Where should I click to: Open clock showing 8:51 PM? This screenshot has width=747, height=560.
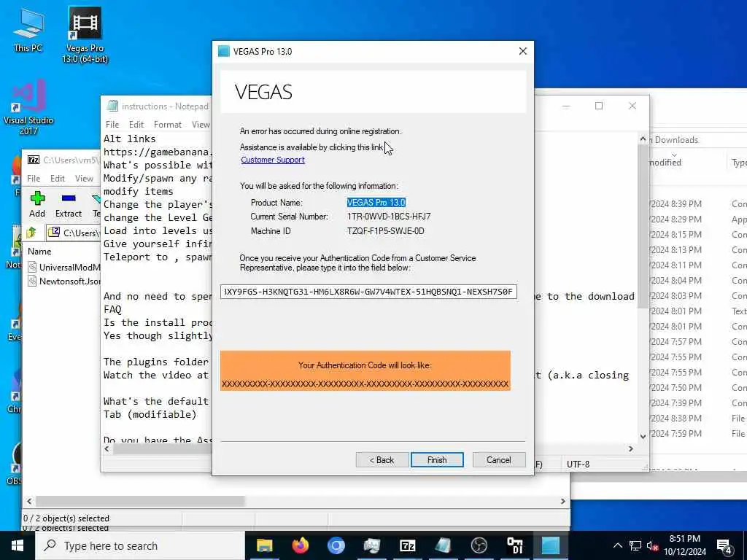[x=684, y=545]
